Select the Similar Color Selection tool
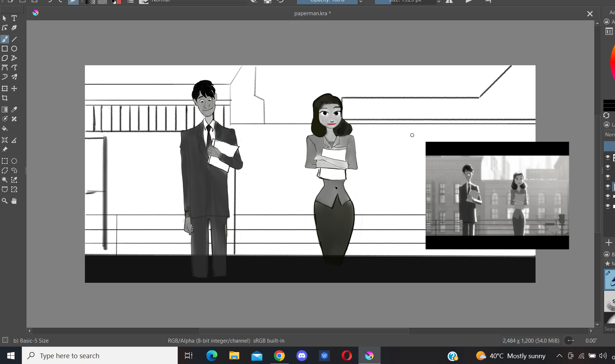The width and height of the screenshot is (615, 364). point(14,180)
